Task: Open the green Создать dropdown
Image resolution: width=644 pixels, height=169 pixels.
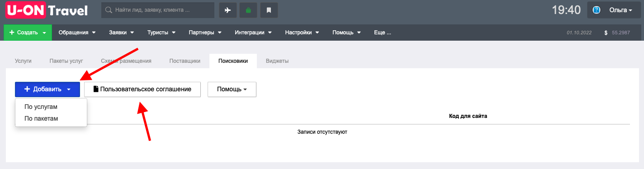Action: click(28, 33)
